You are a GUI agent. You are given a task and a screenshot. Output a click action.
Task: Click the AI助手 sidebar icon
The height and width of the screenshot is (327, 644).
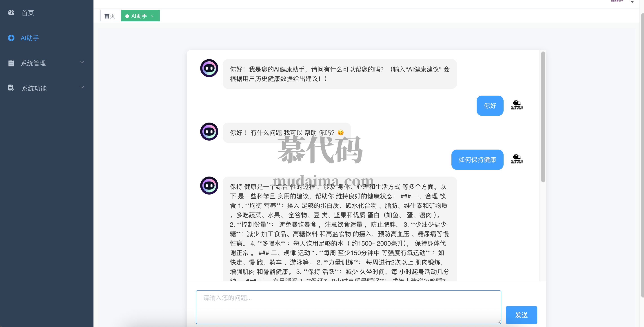click(11, 38)
